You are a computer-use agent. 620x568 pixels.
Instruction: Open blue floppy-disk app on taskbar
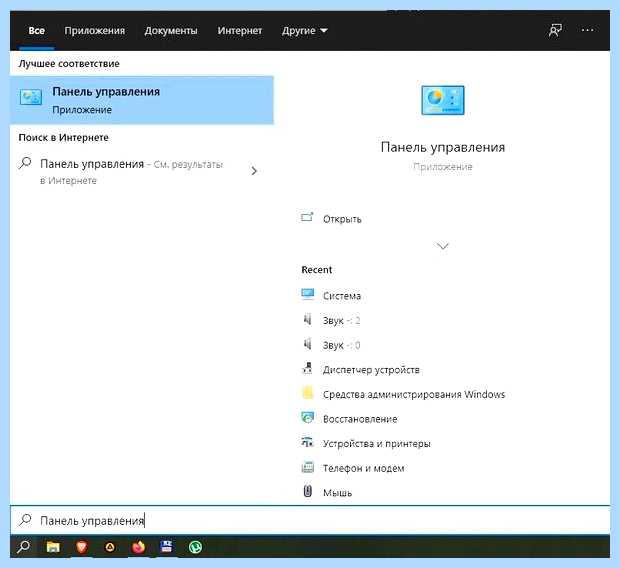pyautogui.click(x=166, y=547)
